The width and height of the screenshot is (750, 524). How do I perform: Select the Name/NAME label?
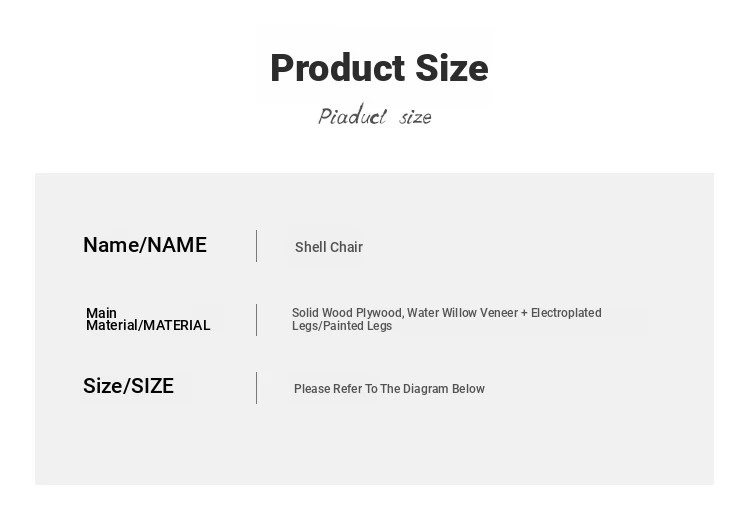[145, 245]
